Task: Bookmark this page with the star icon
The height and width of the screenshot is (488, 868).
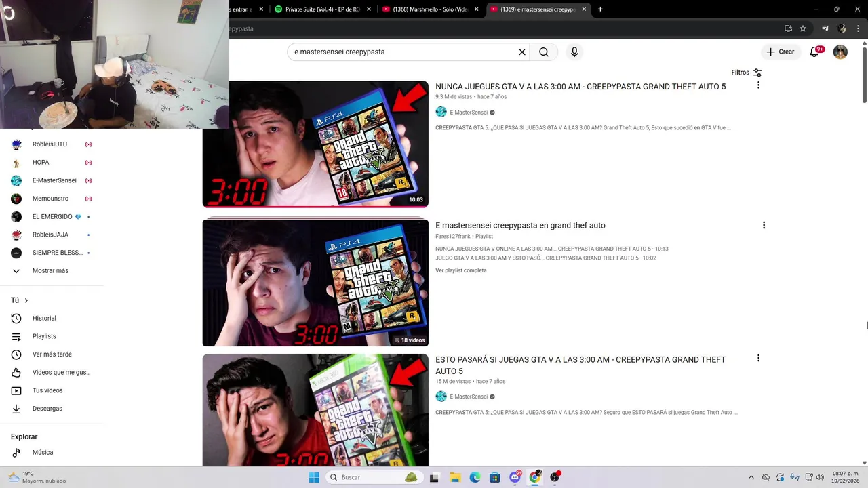Action: (803, 28)
